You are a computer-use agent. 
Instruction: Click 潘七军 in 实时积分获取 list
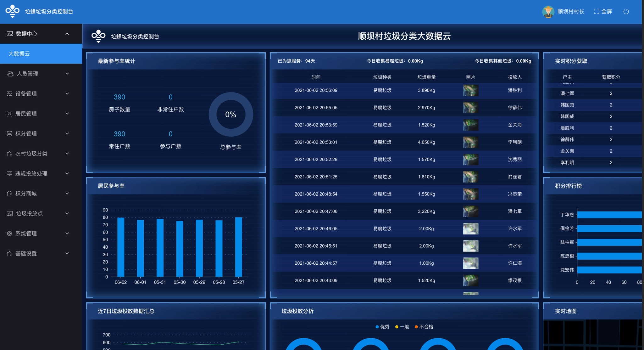[x=567, y=93]
